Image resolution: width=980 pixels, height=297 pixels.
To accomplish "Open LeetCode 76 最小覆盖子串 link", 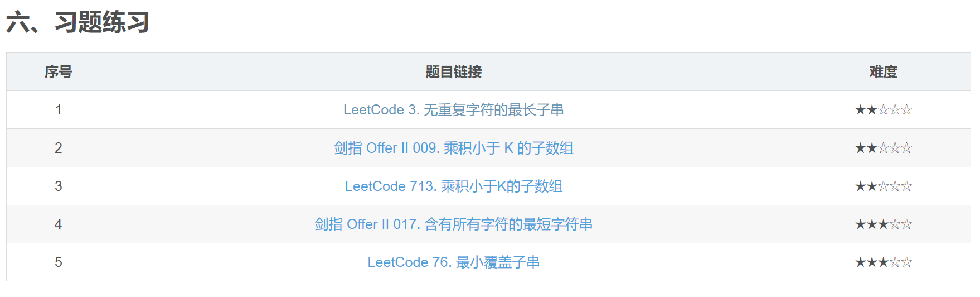I will tap(453, 262).
